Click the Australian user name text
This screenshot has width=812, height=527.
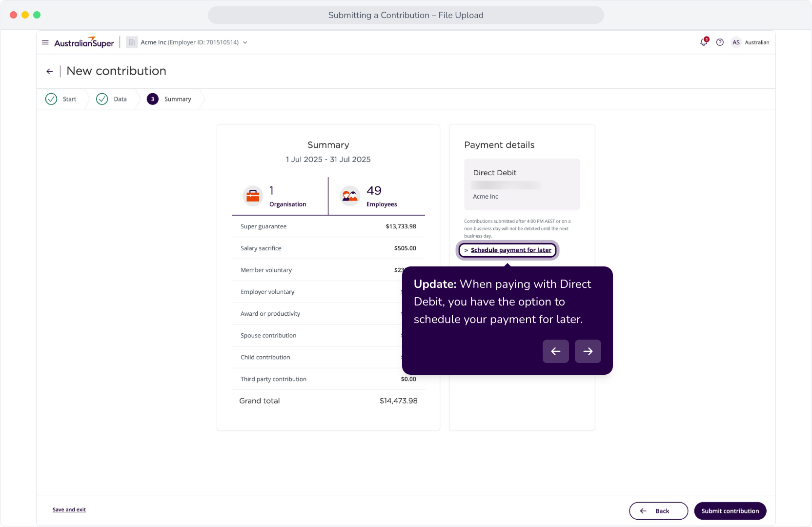pos(757,42)
